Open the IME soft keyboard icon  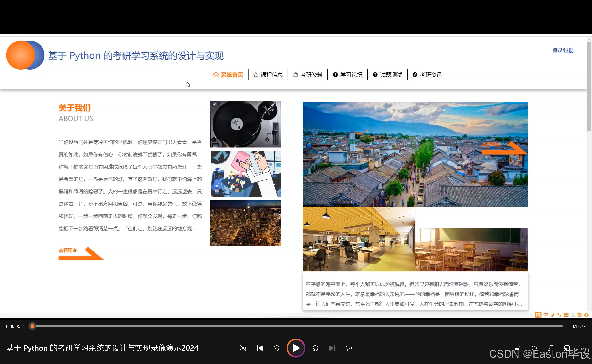pyautogui.click(x=566, y=315)
